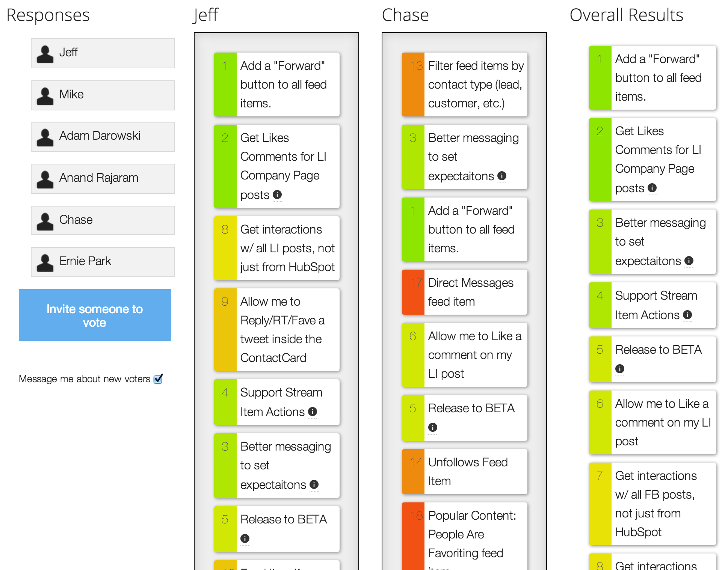
Task: Click Ernie Park's person icon
Action: 45,262
